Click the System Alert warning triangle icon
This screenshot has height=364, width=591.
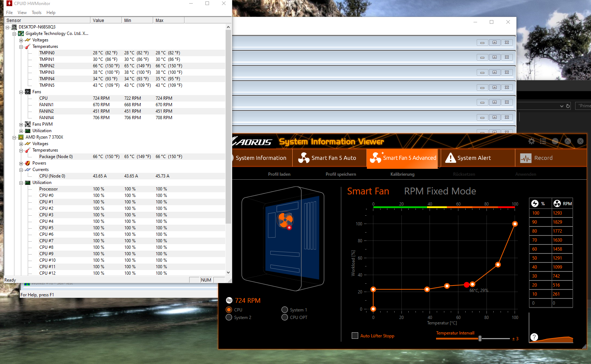pyautogui.click(x=450, y=158)
